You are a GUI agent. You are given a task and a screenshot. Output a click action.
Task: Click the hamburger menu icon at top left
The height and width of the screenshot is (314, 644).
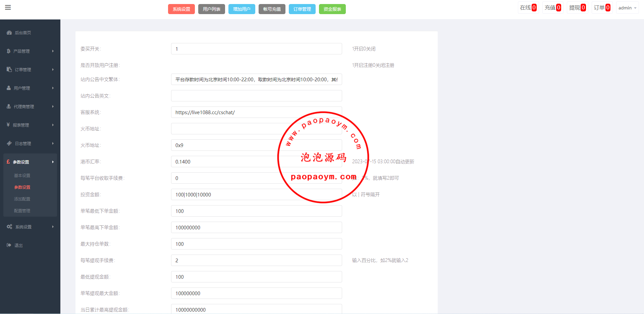pyautogui.click(x=8, y=7)
